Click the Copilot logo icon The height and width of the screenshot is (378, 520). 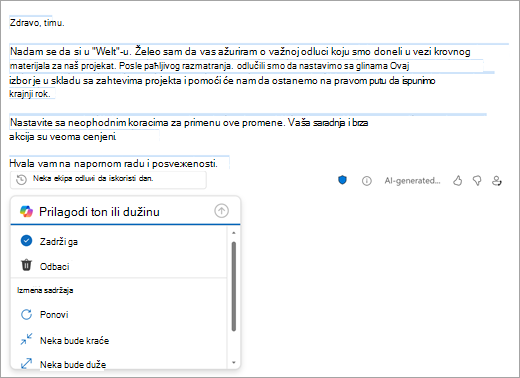pos(26,211)
